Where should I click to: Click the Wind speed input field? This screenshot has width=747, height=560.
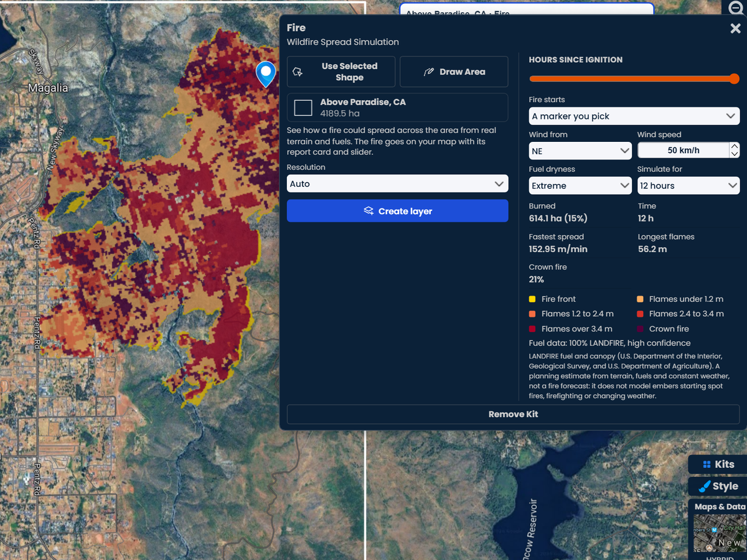(683, 151)
